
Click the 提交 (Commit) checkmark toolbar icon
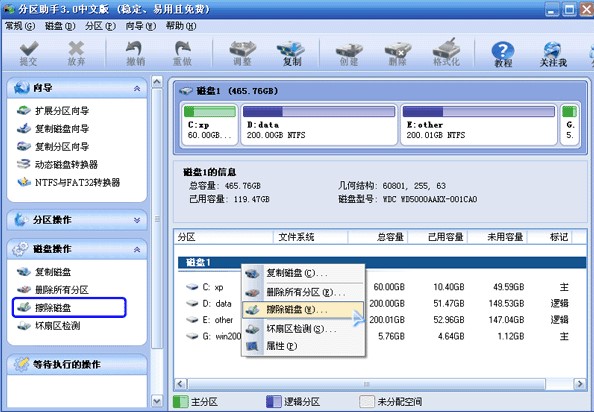(29, 53)
